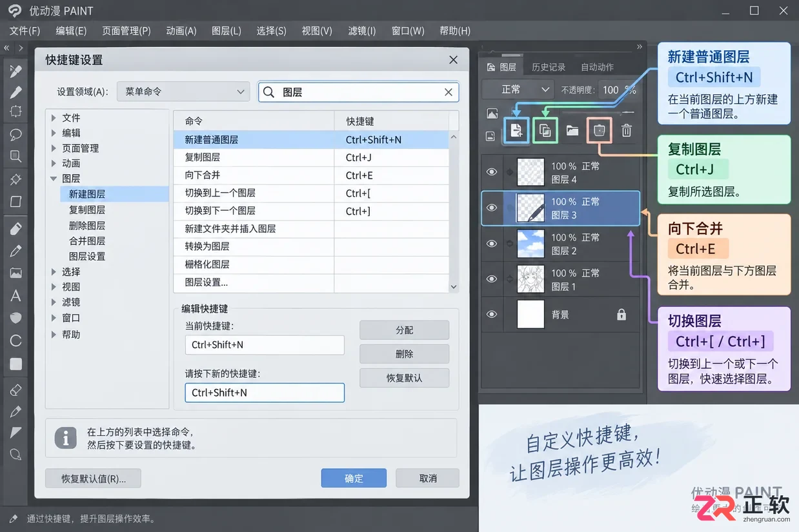
Task: Choose the dashed rectangle marquee selection tool
Action: [x=15, y=111]
